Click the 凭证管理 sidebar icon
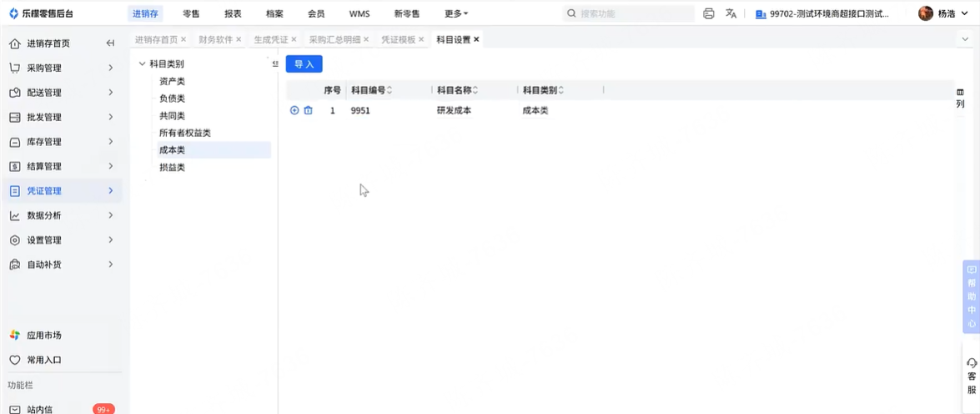The image size is (980, 414). click(x=15, y=191)
